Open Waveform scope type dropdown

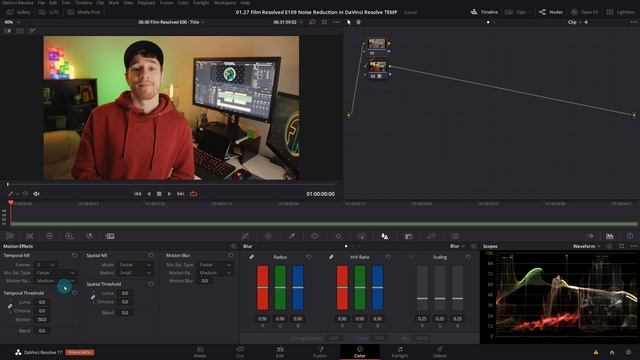coord(587,246)
